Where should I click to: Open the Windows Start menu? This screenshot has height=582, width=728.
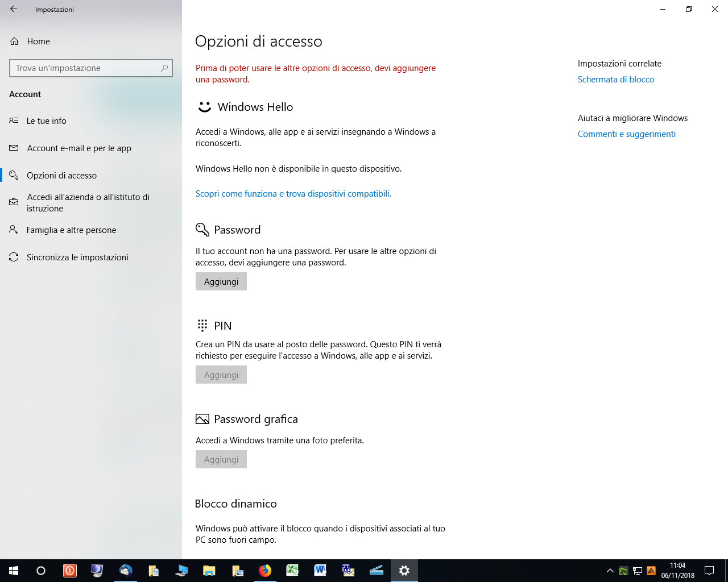coord(14,571)
